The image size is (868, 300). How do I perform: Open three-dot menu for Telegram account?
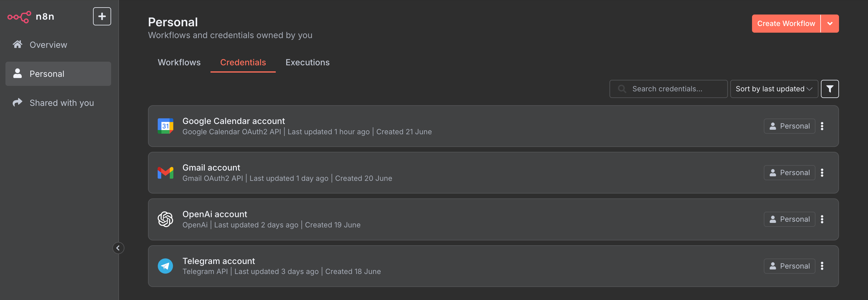tap(822, 266)
